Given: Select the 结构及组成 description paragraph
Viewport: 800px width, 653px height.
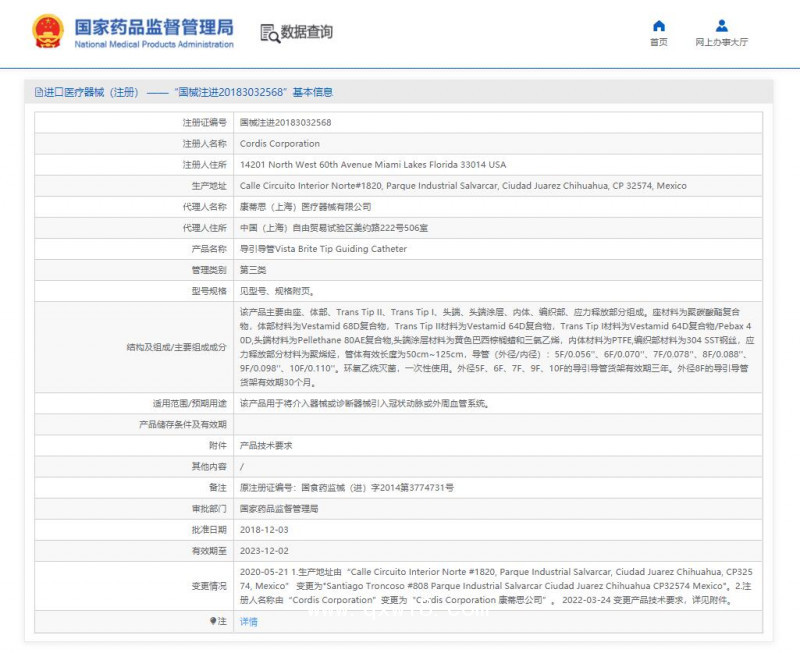Looking at the screenshot, I should pos(496,347).
